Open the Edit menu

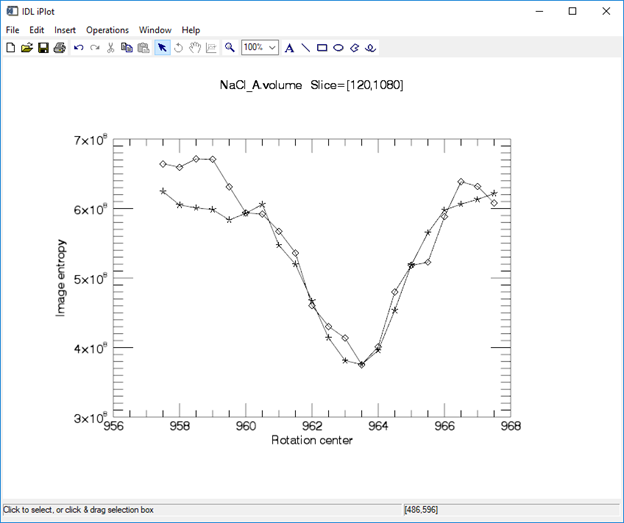(x=37, y=30)
